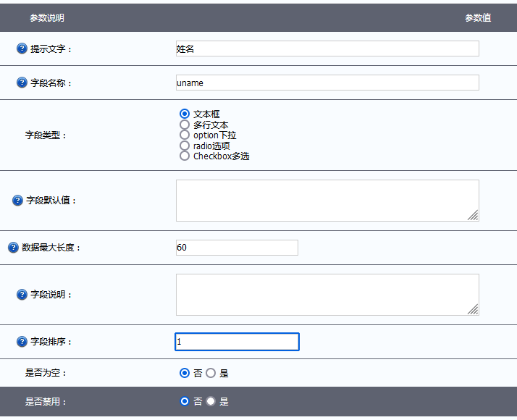The width and height of the screenshot is (517, 420).
Task: Set 是否为空 to 否
Action: pyautogui.click(x=185, y=373)
